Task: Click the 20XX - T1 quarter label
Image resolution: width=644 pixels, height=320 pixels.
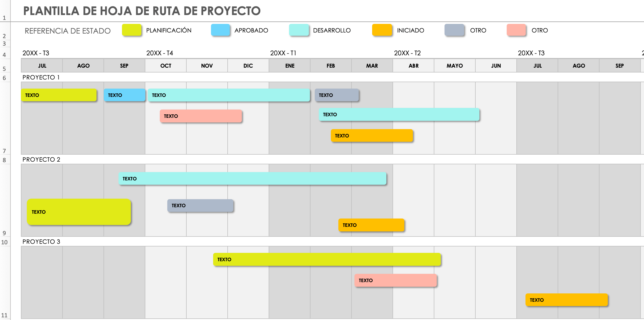Action: [283, 53]
